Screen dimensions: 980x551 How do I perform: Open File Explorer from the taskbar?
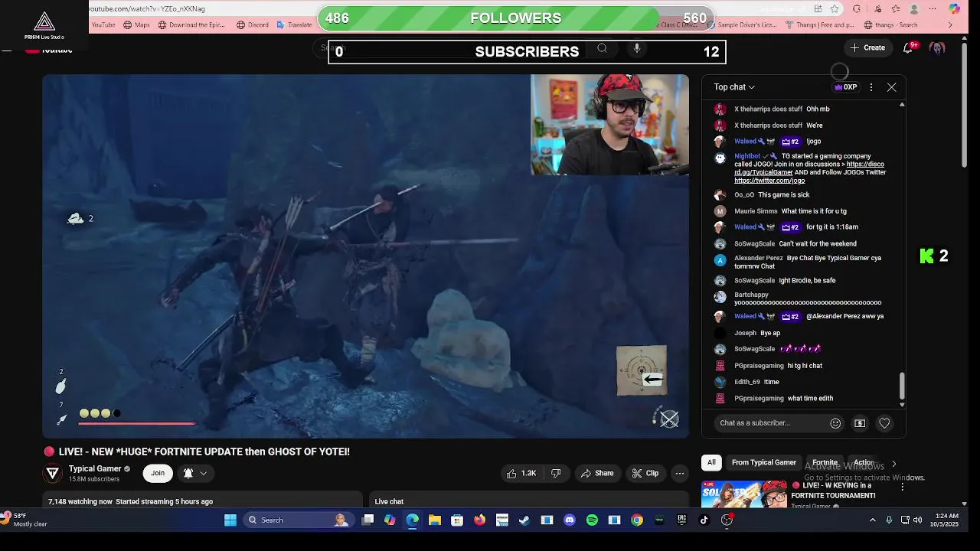coord(435,520)
